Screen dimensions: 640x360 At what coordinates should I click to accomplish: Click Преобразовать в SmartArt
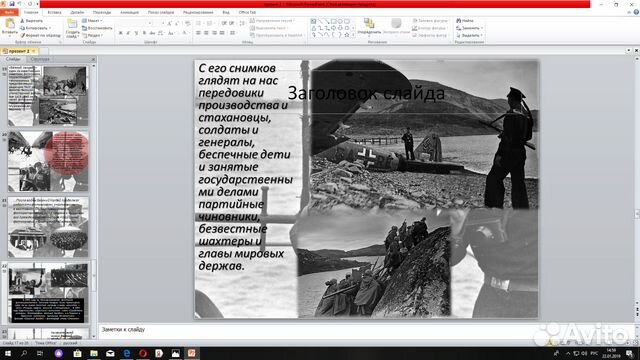277,36
